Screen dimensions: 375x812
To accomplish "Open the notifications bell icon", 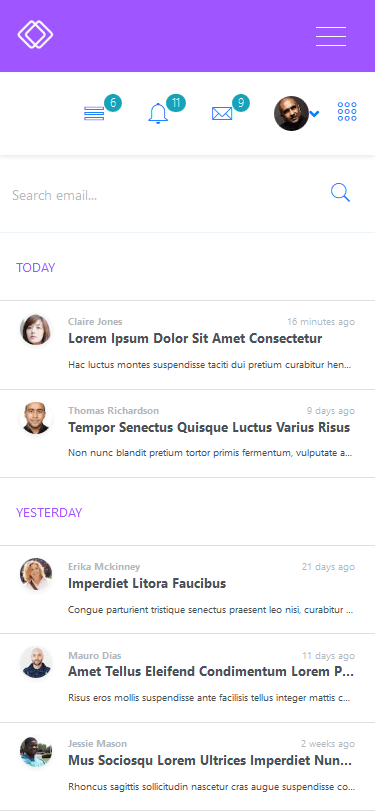I will 158,113.
